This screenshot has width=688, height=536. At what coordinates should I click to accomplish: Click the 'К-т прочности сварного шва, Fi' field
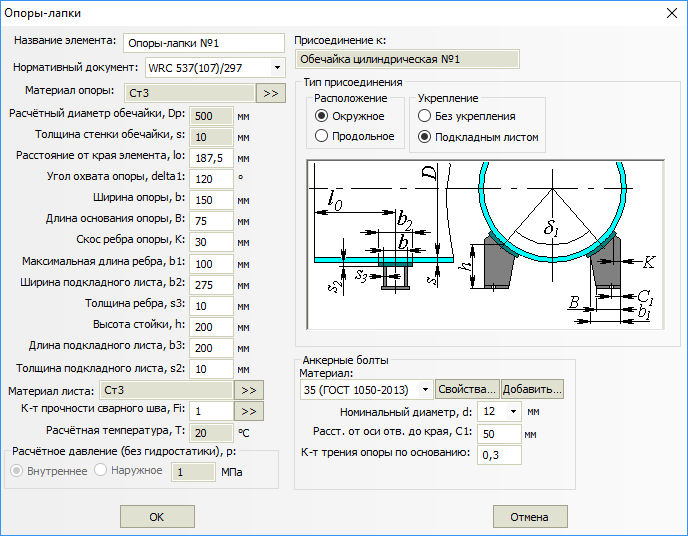tap(211, 411)
